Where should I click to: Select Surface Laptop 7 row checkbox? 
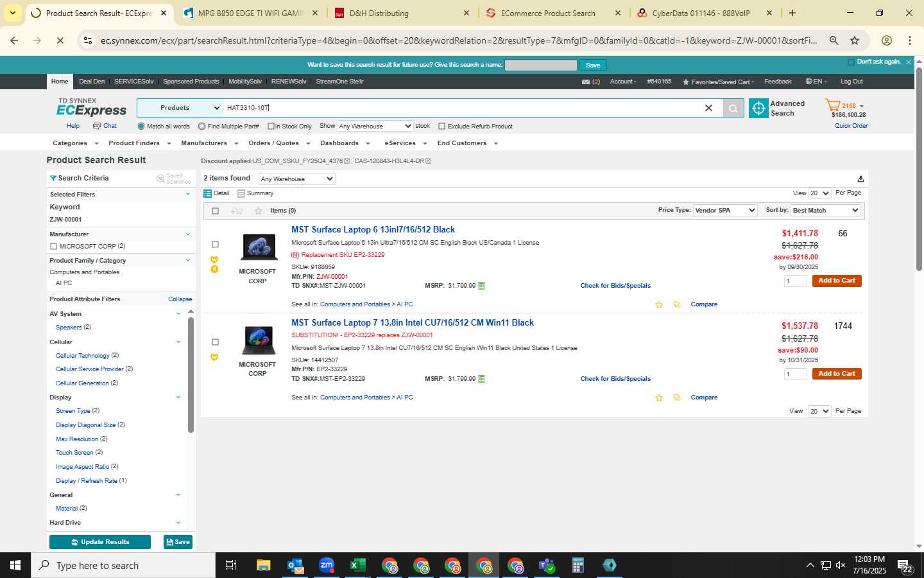(215, 342)
